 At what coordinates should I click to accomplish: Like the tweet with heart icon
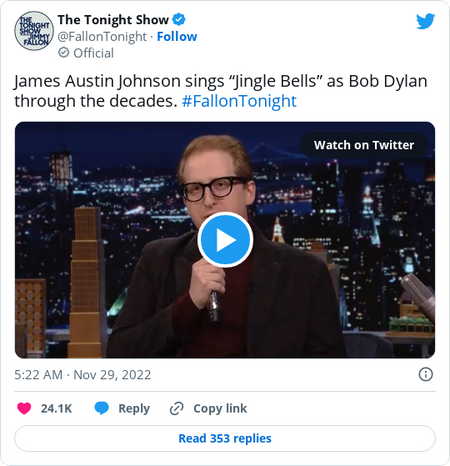(x=24, y=408)
